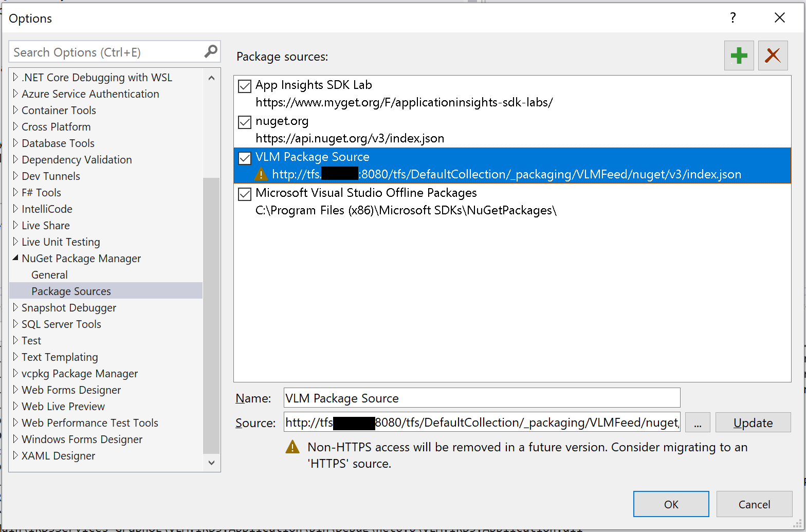
Task: Select Text Templating category
Action: pos(60,357)
